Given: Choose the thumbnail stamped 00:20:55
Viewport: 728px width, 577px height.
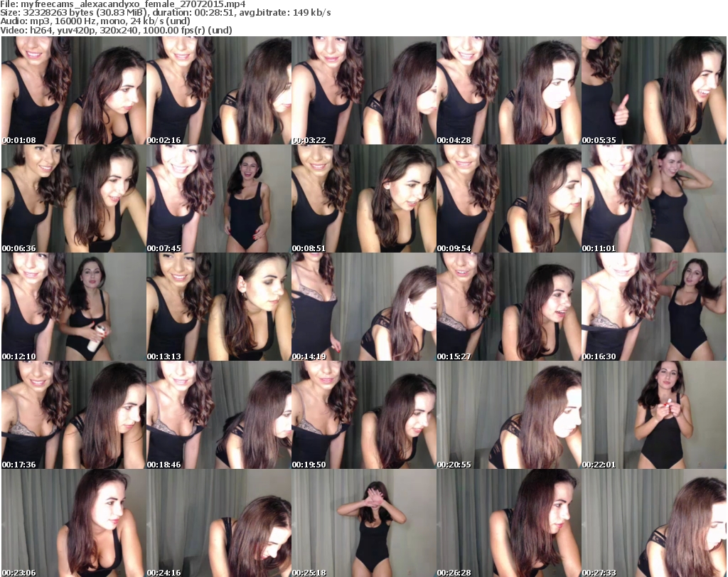Looking at the screenshot, I should pos(508,415).
